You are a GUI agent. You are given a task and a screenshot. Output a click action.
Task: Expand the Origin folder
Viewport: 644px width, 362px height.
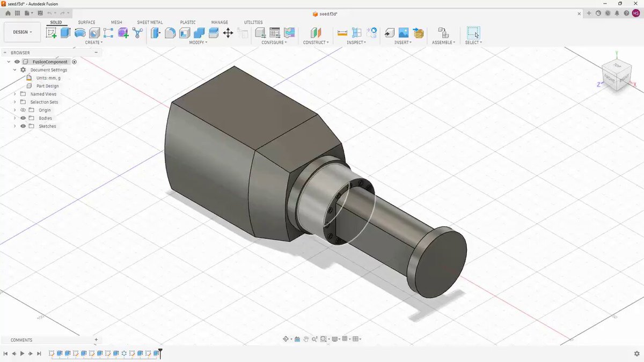coord(15,110)
